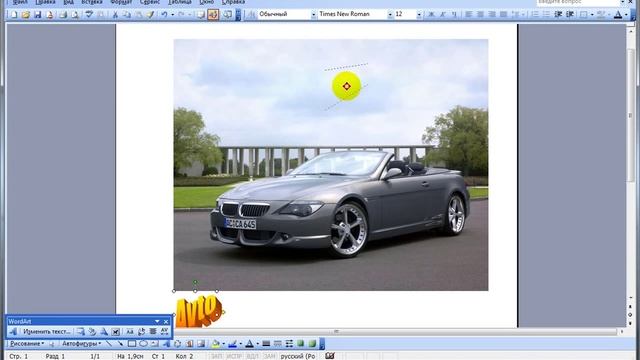Image resolution: width=640 pixels, height=360 pixels.
Task: Select the Line drawing tool
Action: coord(109,344)
